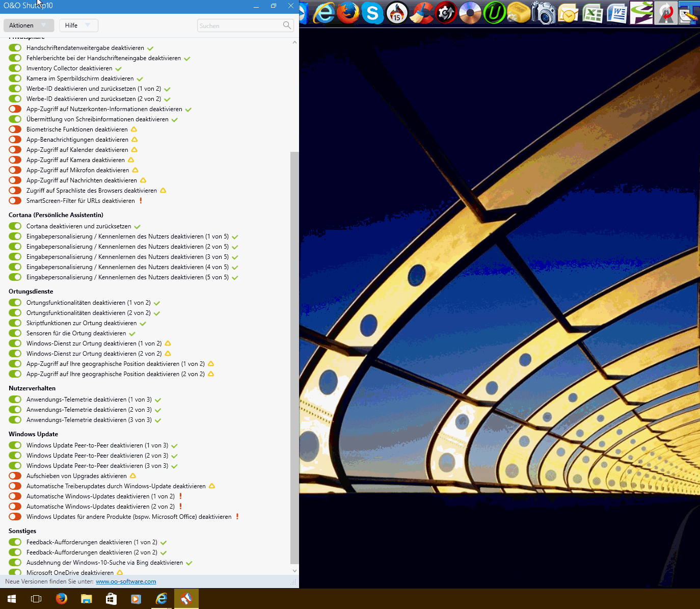Open the www.oo-software.com link

coord(126,581)
